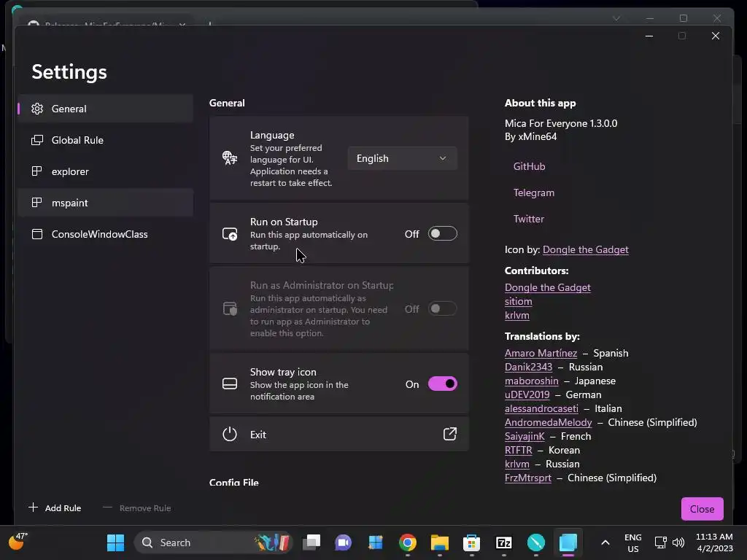
Task: Open AndromedaMelody translator link
Action: pos(548,422)
